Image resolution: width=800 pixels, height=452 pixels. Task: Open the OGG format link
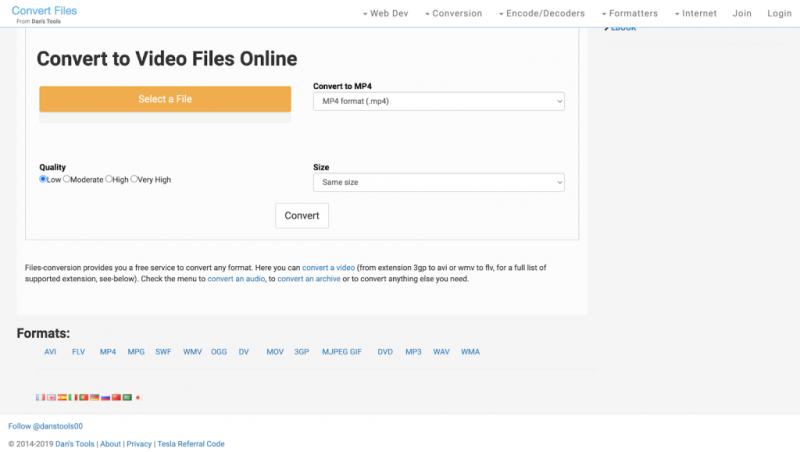click(x=219, y=351)
